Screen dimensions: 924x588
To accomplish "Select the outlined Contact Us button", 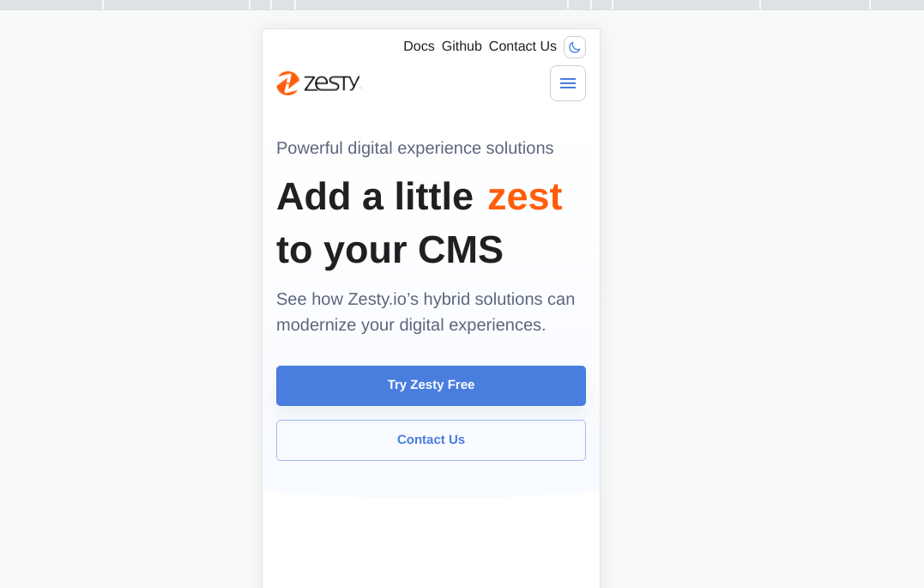I will coord(431,439).
